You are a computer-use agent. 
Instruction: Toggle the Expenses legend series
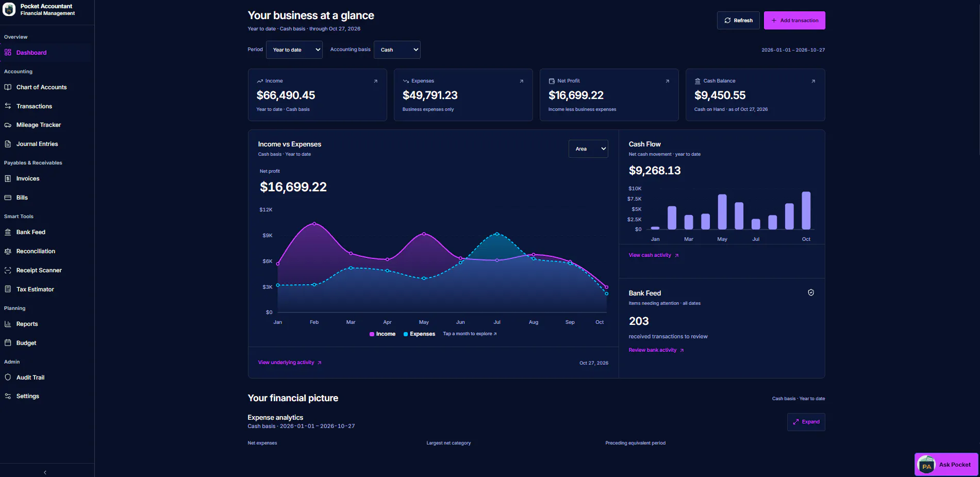point(419,334)
